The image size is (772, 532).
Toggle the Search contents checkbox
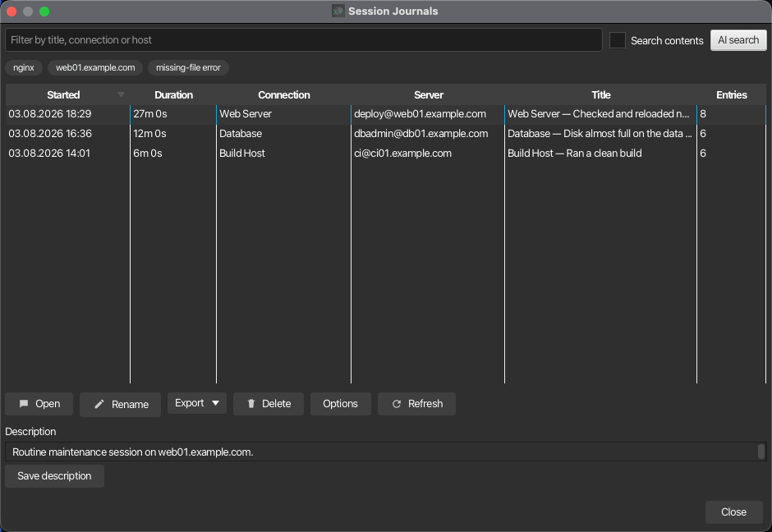[617, 40]
